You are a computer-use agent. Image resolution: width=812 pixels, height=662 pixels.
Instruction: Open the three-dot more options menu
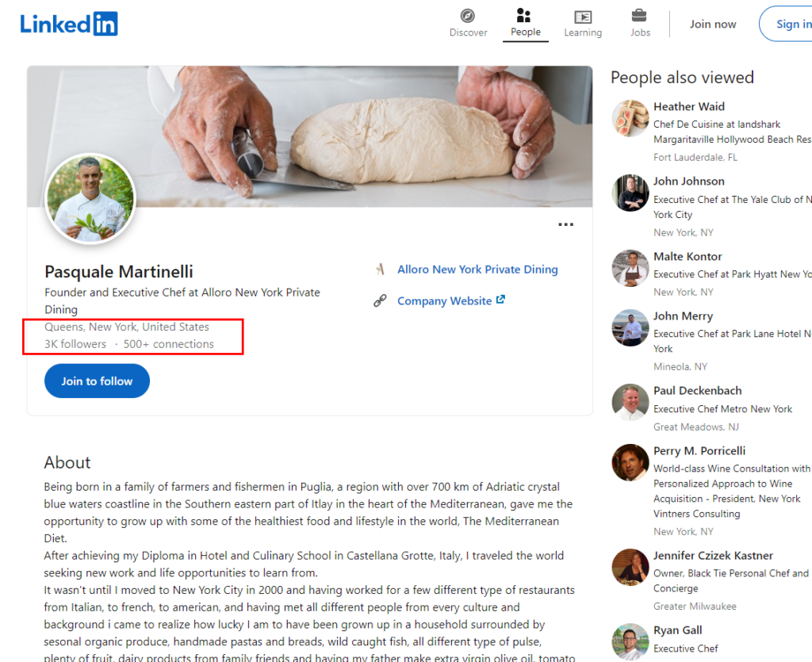click(x=565, y=225)
